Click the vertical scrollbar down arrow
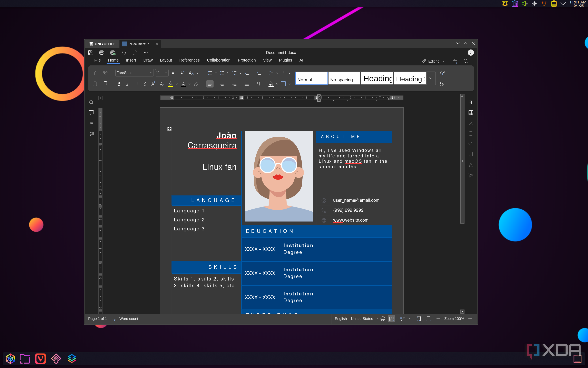This screenshot has width=588, height=368. tap(462, 311)
